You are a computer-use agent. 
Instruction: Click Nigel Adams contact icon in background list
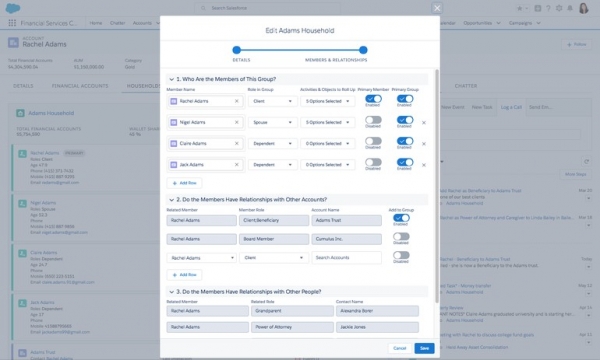[x=23, y=204]
